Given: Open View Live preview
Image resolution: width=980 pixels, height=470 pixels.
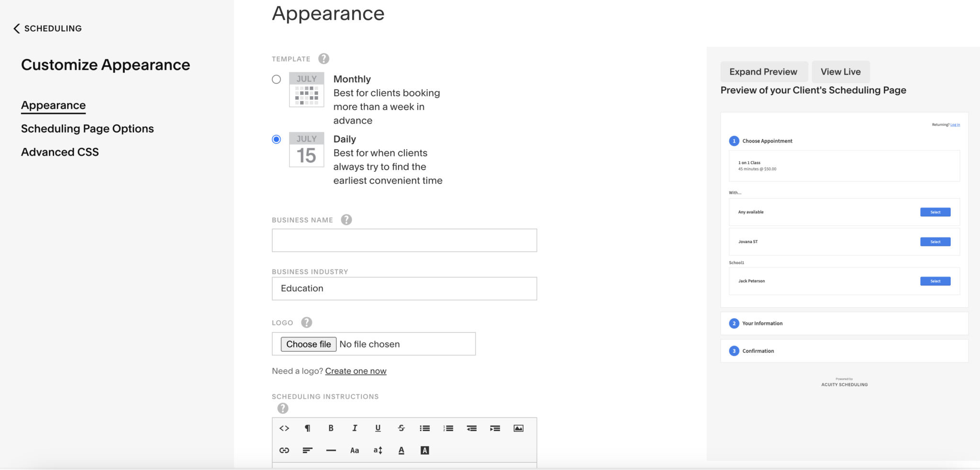Looking at the screenshot, I should pos(840,71).
